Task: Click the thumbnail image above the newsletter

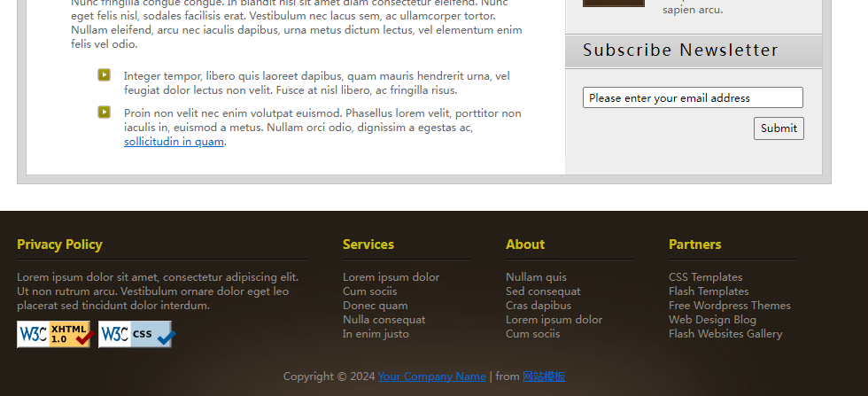Action: point(613,3)
